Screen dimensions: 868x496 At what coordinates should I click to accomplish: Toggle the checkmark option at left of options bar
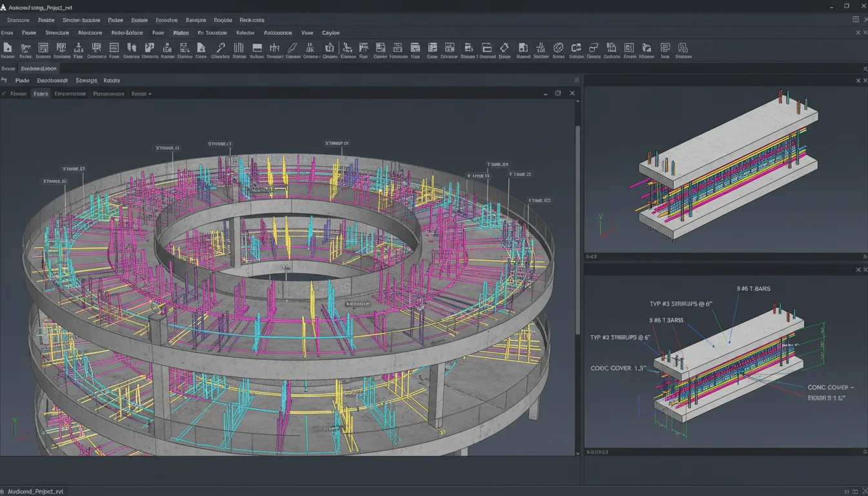[5, 93]
